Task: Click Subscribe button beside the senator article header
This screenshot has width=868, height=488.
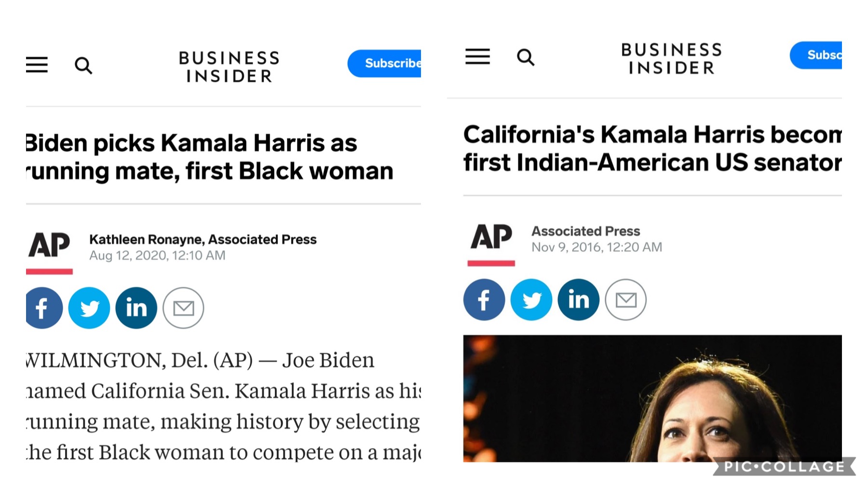Action: point(816,55)
